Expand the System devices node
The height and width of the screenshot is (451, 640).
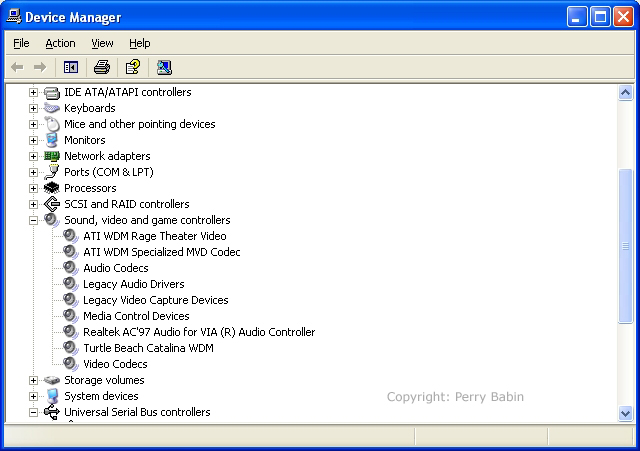click(33, 396)
